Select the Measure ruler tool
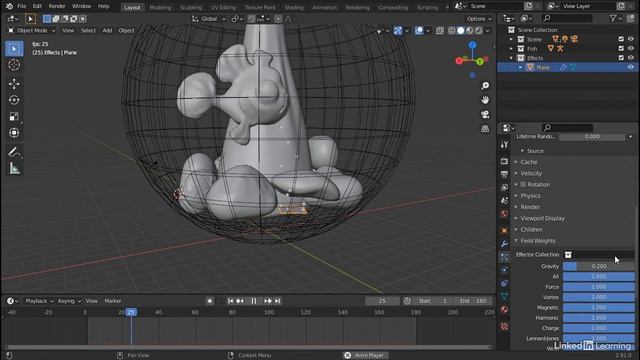 (x=14, y=168)
